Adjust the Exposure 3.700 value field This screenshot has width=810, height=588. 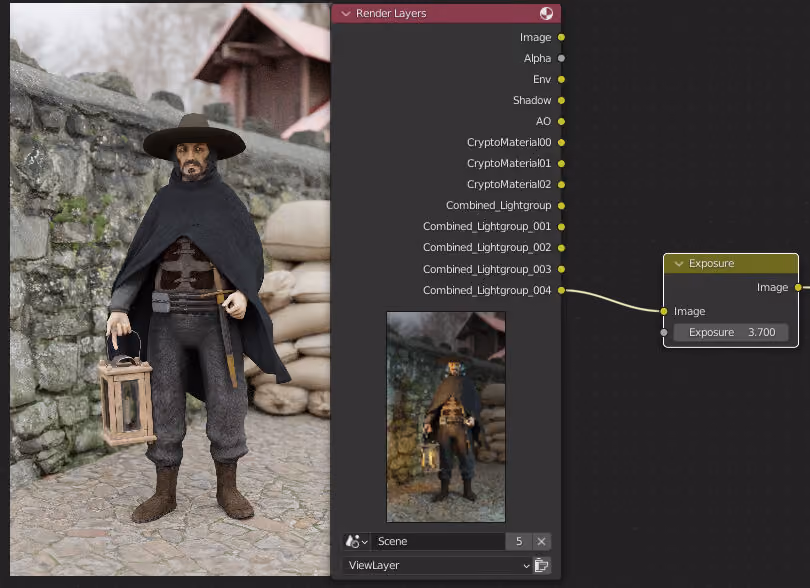pyautogui.click(x=731, y=332)
